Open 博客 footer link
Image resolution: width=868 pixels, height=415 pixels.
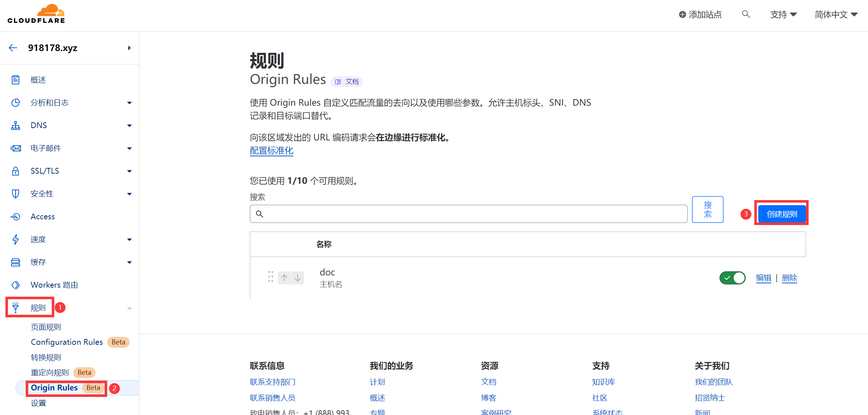coord(489,398)
